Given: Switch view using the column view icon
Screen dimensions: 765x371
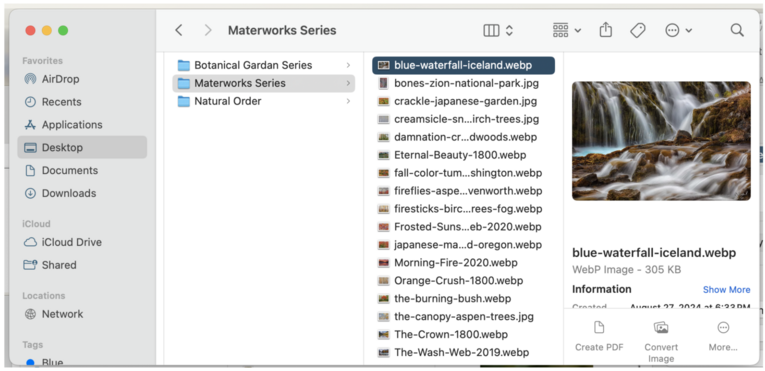Looking at the screenshot, I should 491,30.
